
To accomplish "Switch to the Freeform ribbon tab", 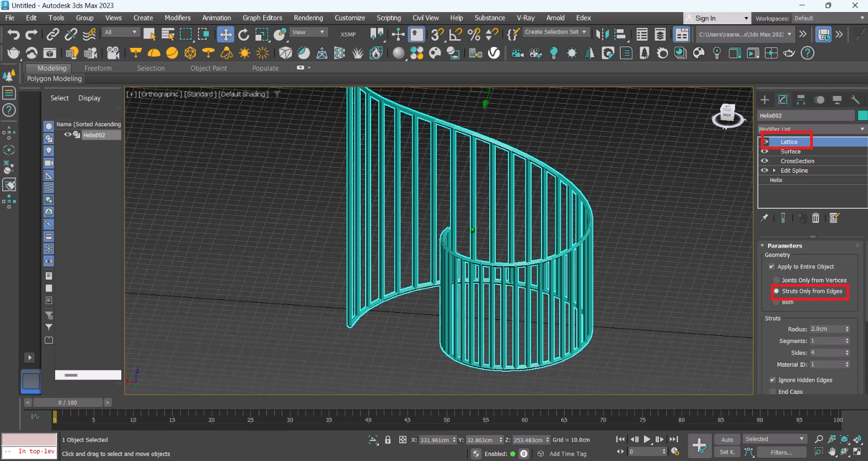I will pyautogui.click(x=98, y=68).
